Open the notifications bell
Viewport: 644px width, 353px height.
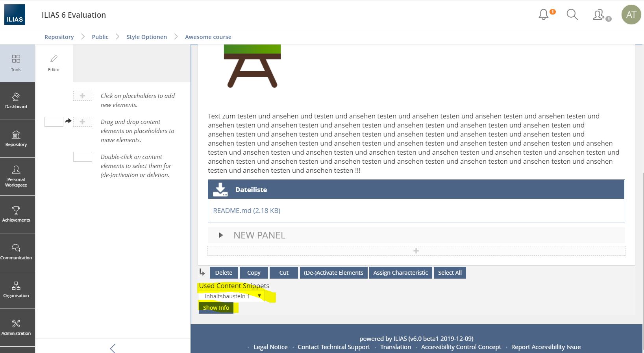[x=544, y=15]
